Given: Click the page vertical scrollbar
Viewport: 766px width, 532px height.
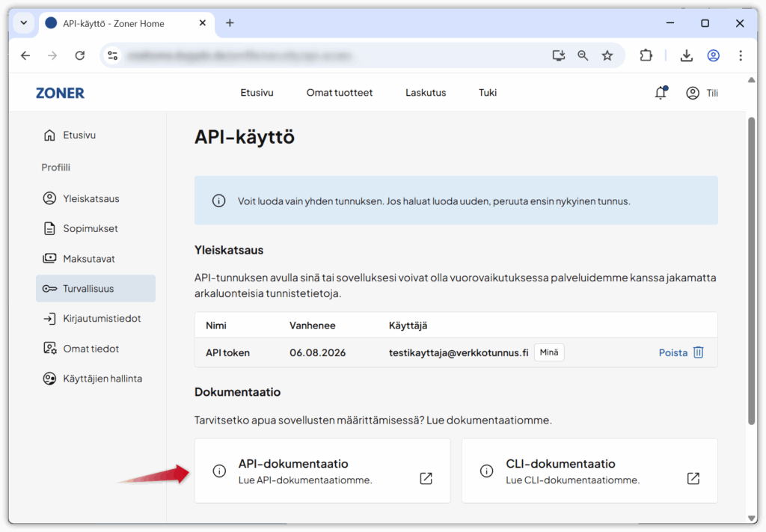Looking at the screenshot, I should pyautogui.click(x=751, y=269).
